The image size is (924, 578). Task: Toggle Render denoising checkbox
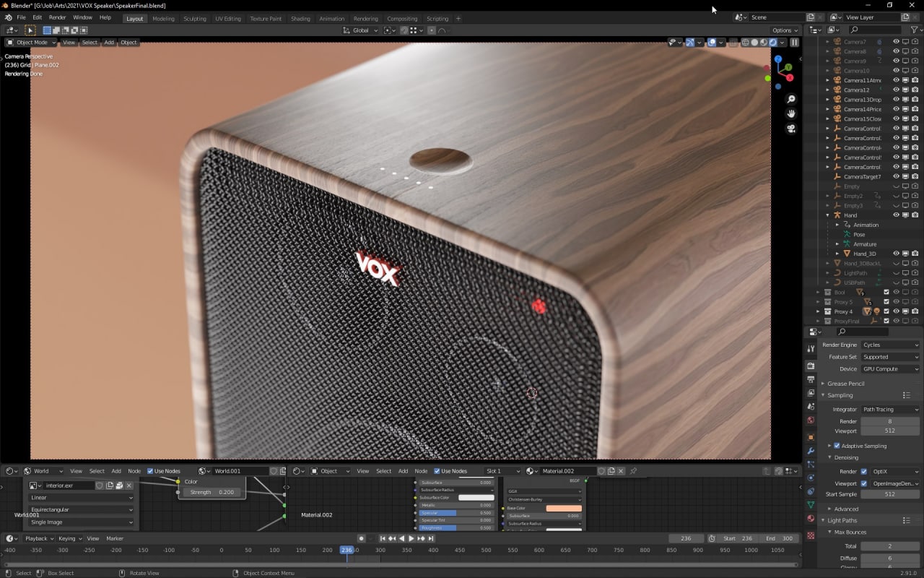(864, 472)
